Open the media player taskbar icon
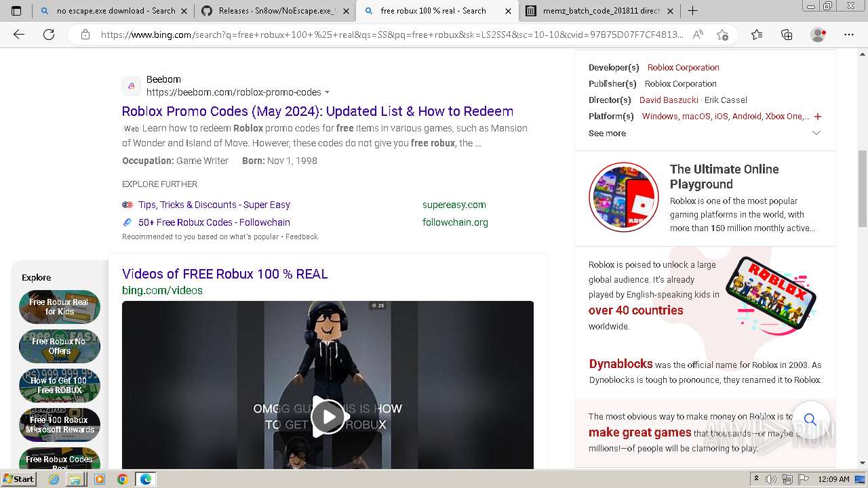Screen dimensions: 868x488 pos(100,479)
